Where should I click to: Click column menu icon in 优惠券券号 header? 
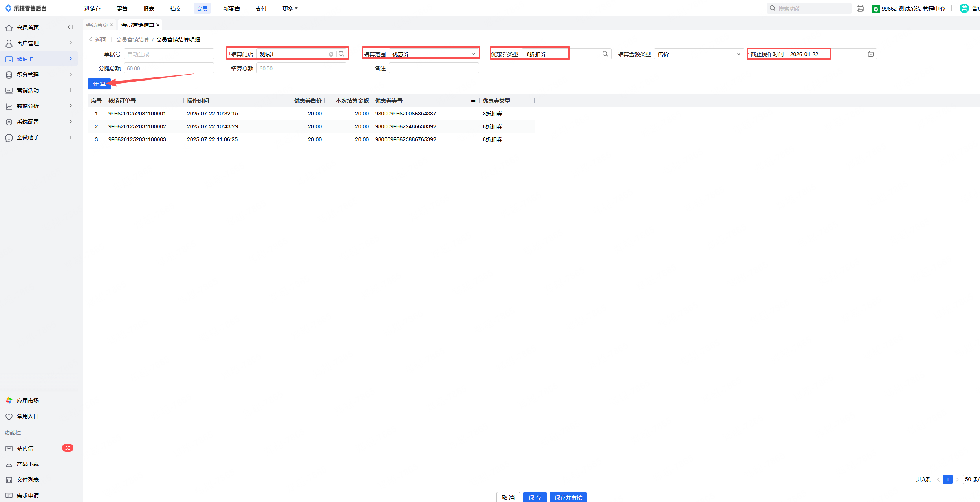[473, 101]
